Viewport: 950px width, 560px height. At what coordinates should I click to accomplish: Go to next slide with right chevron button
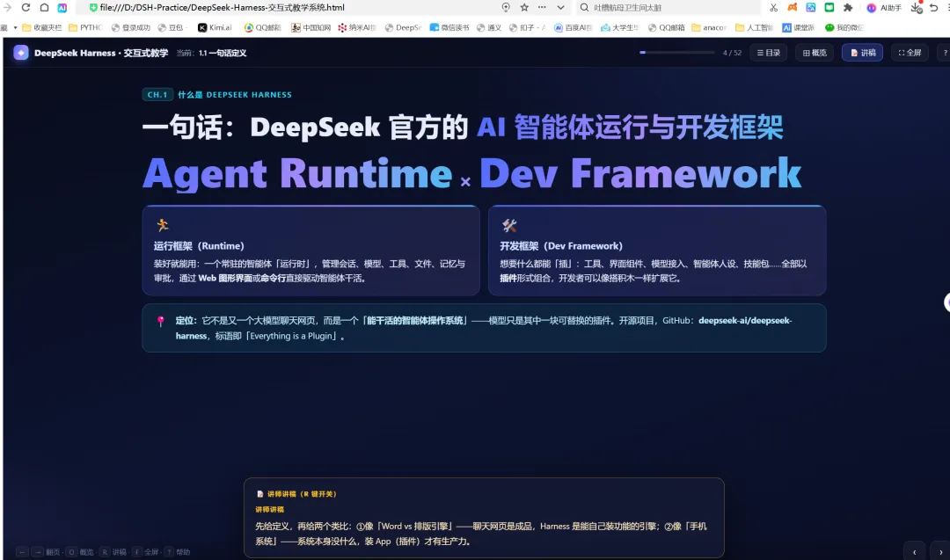pos(940,551)
